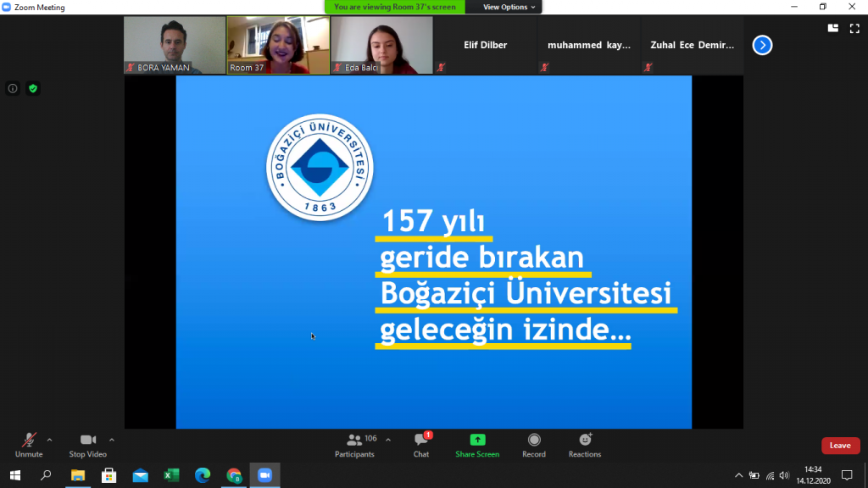The width and height of the screenshot is (868, 488).
Task: Open the Chat panel
Action: click(421, 445)
